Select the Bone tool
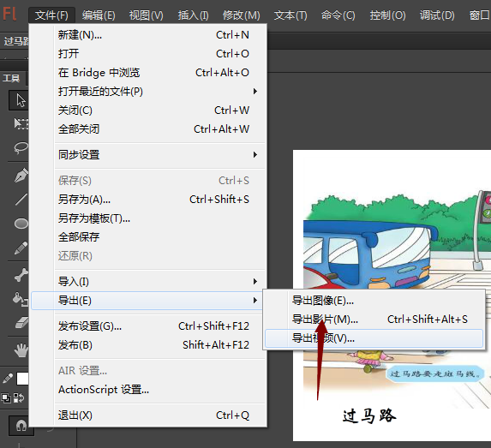This screenshot has height=448, width=491. coord(21,275)
